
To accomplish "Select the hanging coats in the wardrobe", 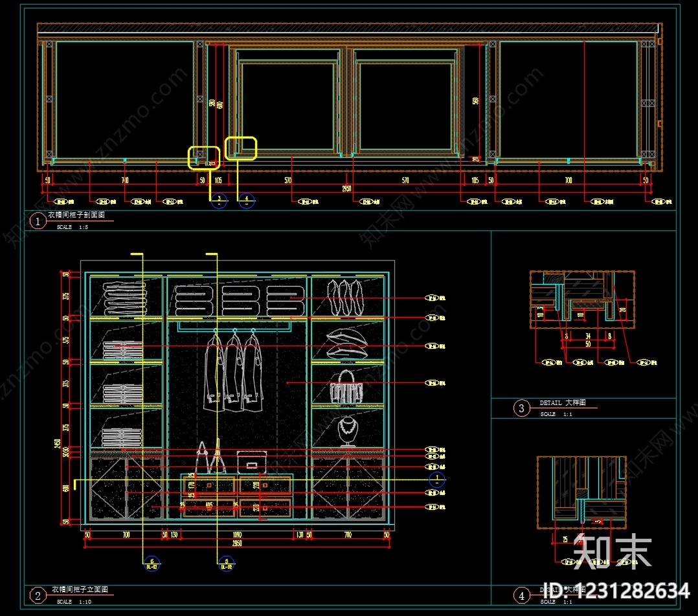I will [x=234, y=370].
